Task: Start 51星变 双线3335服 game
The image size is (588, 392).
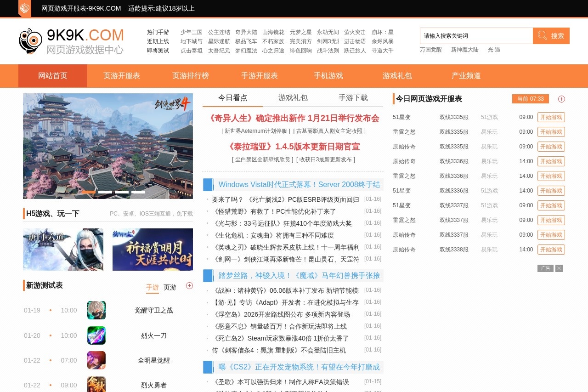Action: (x=551, y=117)
